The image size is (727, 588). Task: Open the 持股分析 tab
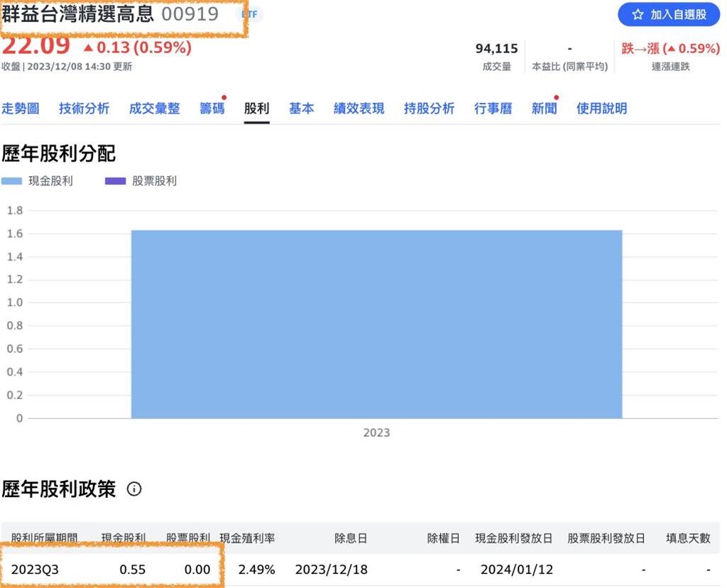click(429, 109)
